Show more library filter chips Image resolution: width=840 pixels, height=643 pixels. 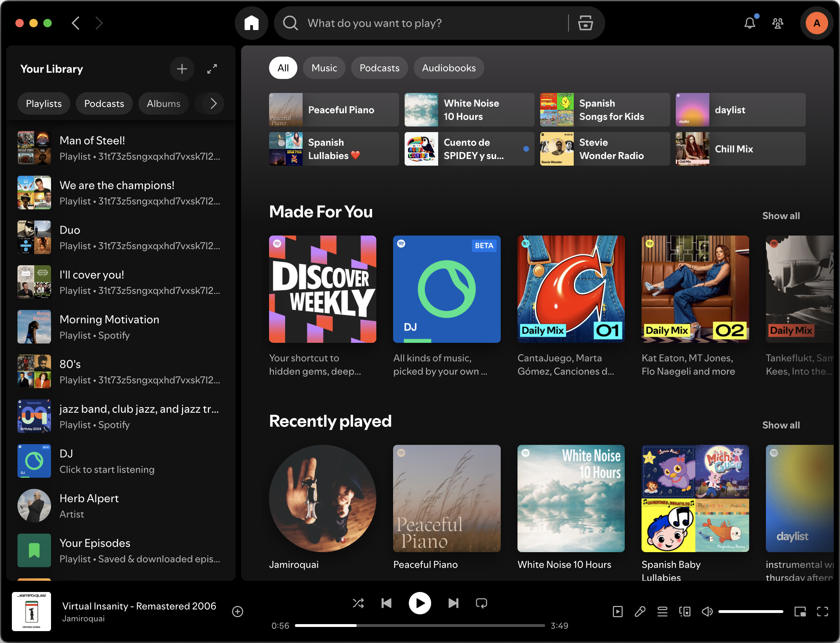tap(213, 103)
